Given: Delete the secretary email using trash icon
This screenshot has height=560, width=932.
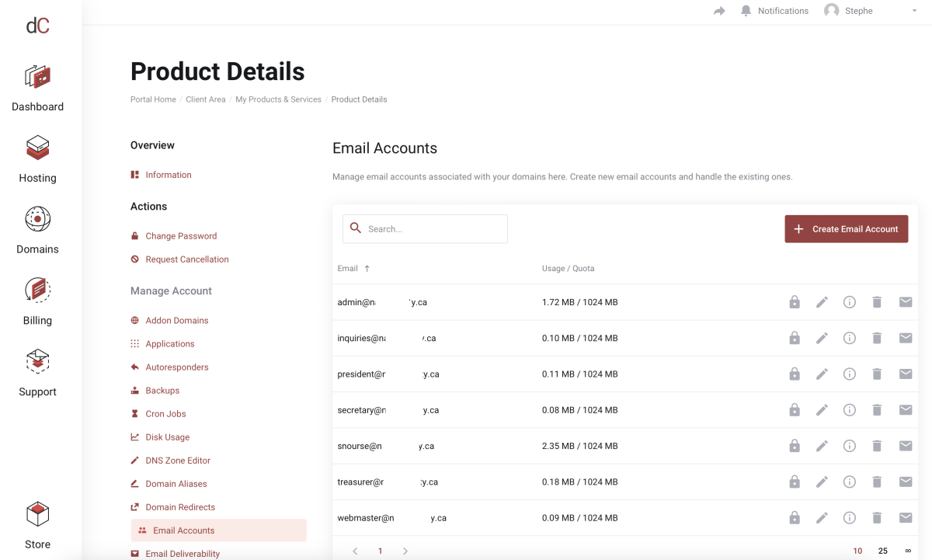Looking at the screenshot, I should (877, 409).
